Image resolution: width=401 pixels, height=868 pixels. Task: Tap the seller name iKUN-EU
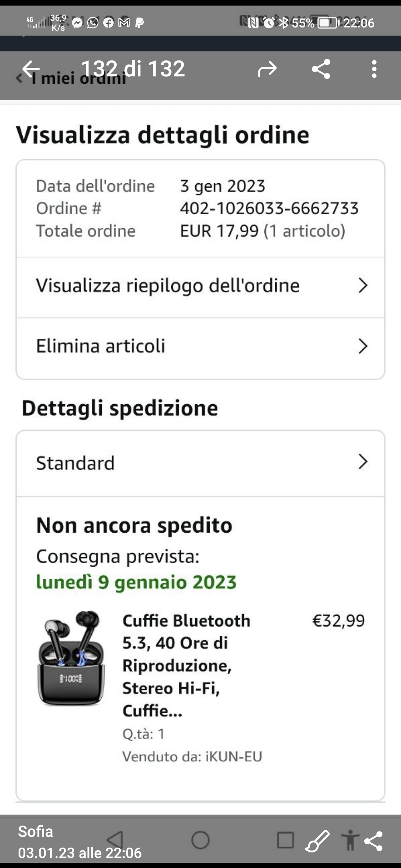234,756
